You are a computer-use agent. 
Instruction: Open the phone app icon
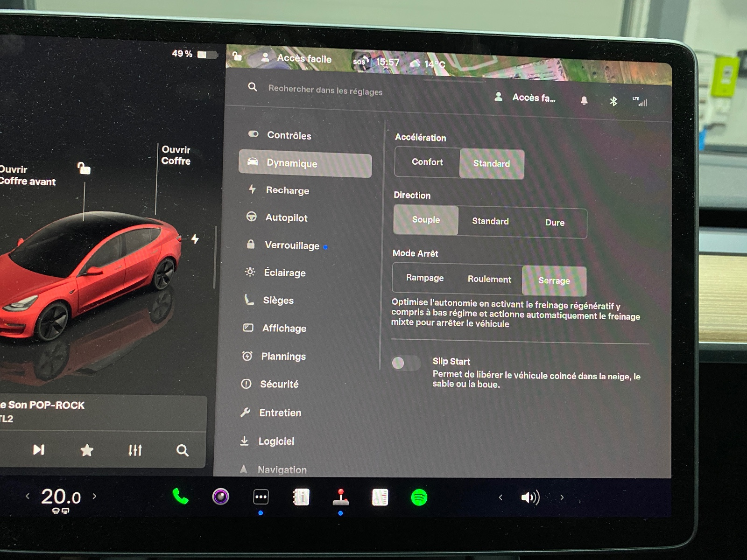(x=180, y=497)
